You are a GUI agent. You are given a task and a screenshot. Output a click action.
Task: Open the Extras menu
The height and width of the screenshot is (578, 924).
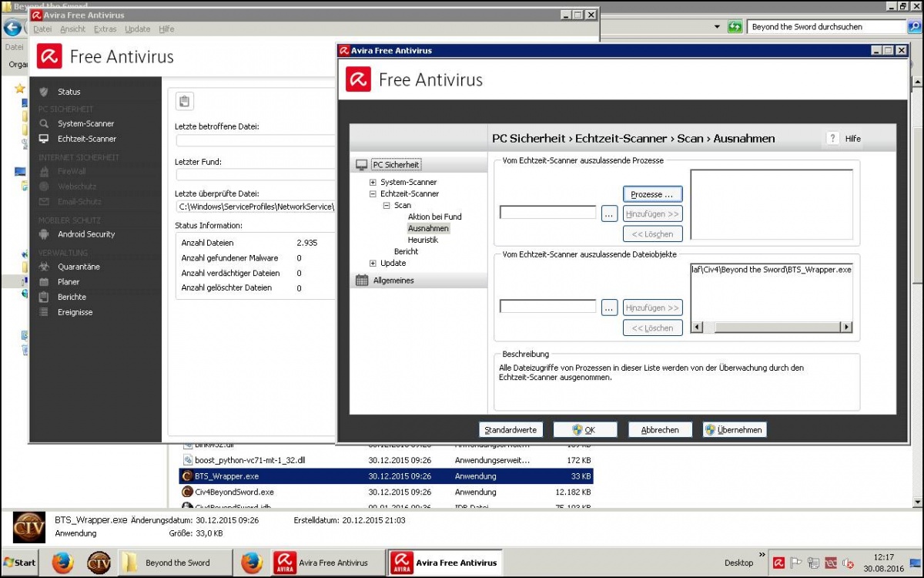(105, 29)
